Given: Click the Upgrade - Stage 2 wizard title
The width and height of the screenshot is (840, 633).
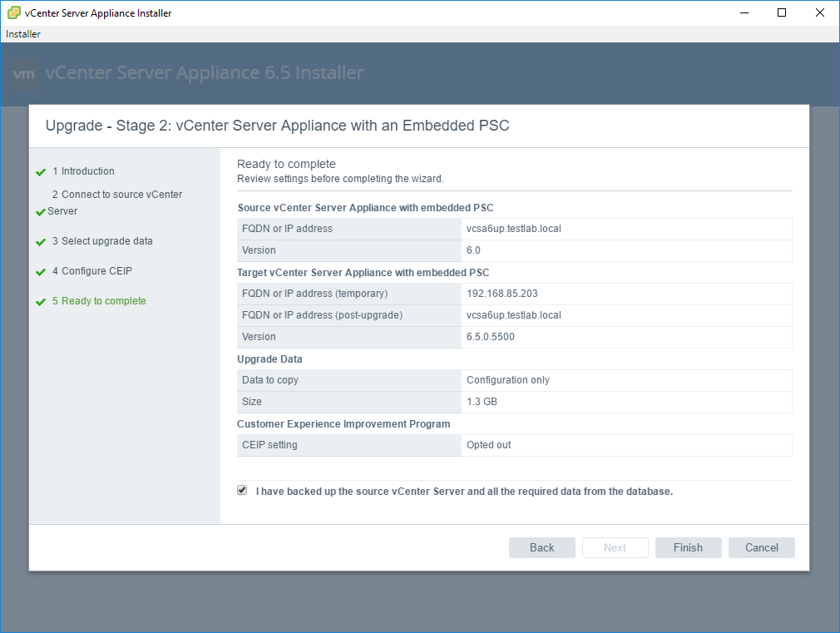Looking at the screenshot, I should tap(277, 126).
